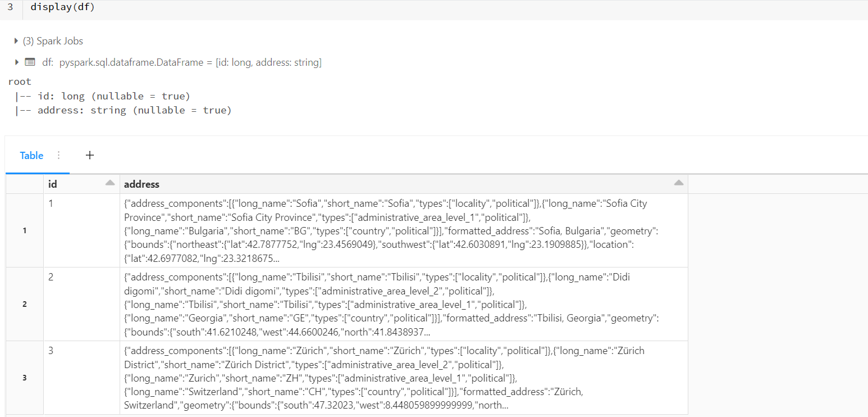
Task: Click the id cell containing 2
Action: point(51,277)
